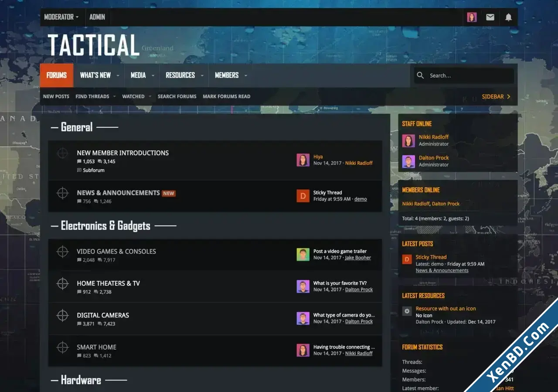
Task: Open the Smart Home forum
Action: point(97,348)
